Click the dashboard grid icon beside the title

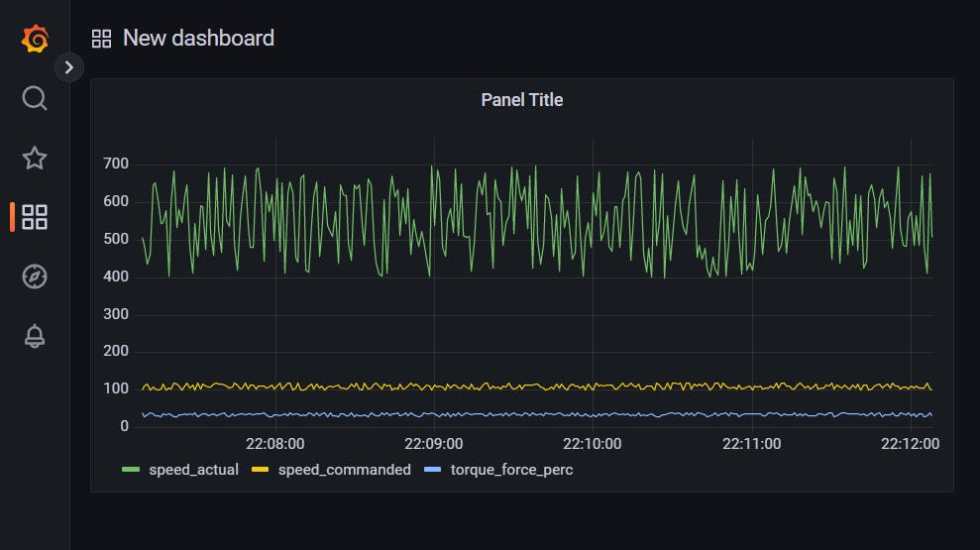coord(101,39)
